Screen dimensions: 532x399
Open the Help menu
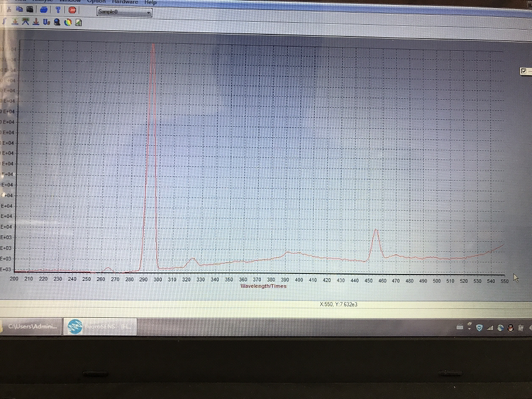(x=150, y=2)
